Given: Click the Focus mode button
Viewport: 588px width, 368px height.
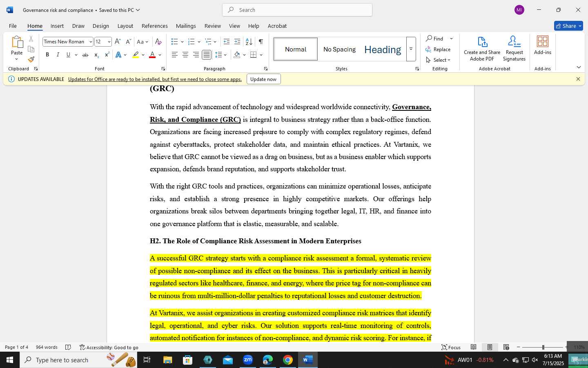Looking at the screenshot, I should [x=451, y=347].
